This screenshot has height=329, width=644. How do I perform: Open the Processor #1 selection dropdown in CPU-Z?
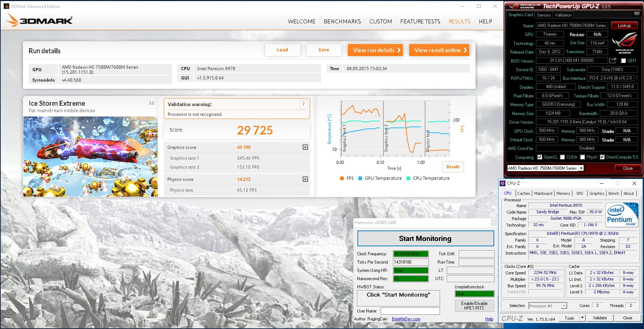click(564, 306)
